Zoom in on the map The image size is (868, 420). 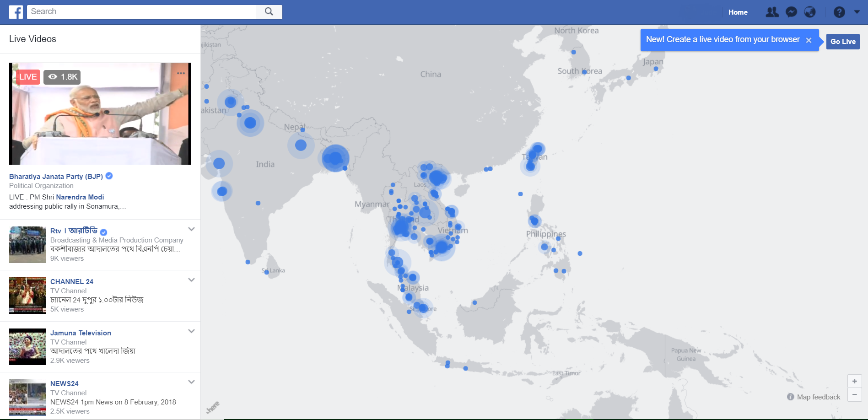click(854, 381)
